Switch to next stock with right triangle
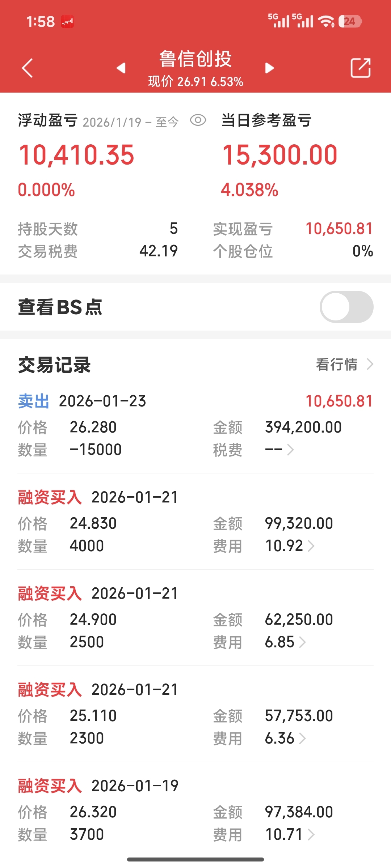 269,68
